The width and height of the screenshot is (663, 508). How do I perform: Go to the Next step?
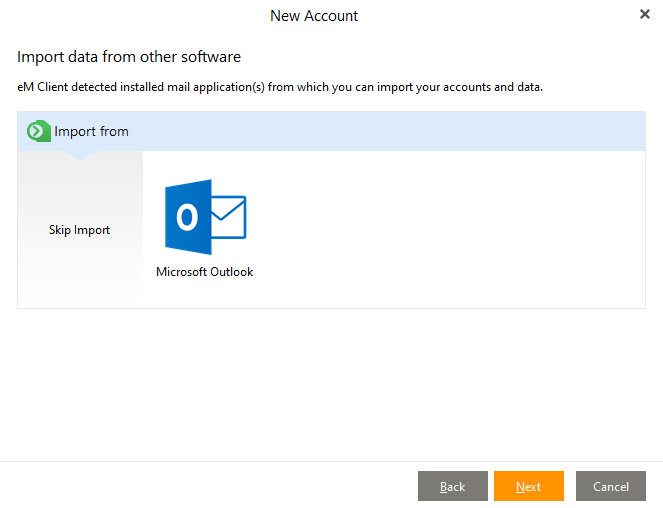529,486
